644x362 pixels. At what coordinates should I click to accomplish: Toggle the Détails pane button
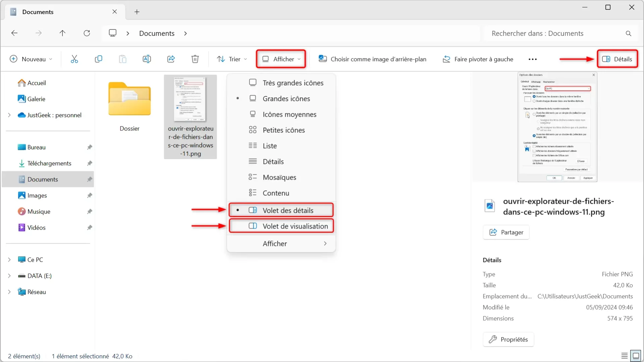[617, 59]
